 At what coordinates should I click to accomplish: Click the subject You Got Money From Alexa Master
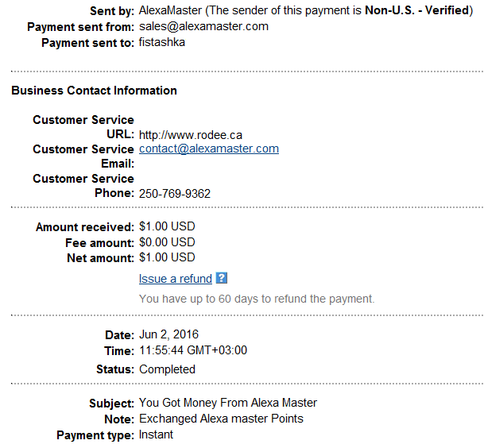tap(228, 403)
